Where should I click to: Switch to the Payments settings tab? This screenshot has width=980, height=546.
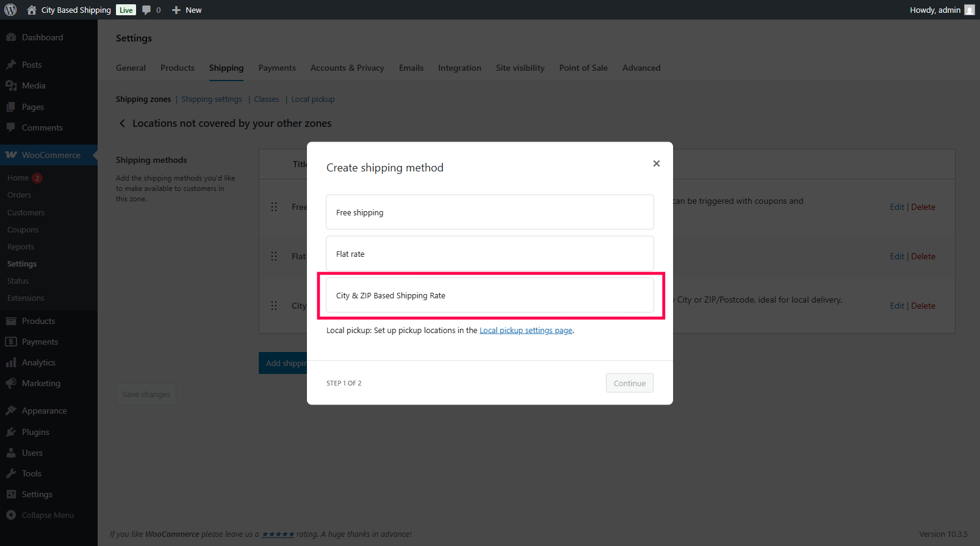(x=277, y=68)
